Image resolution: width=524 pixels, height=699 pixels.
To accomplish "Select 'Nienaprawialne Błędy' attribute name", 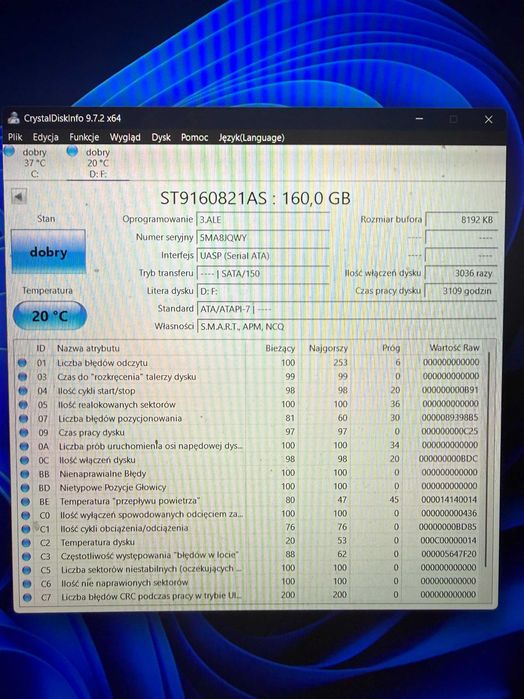I will (x=103, y=473).
